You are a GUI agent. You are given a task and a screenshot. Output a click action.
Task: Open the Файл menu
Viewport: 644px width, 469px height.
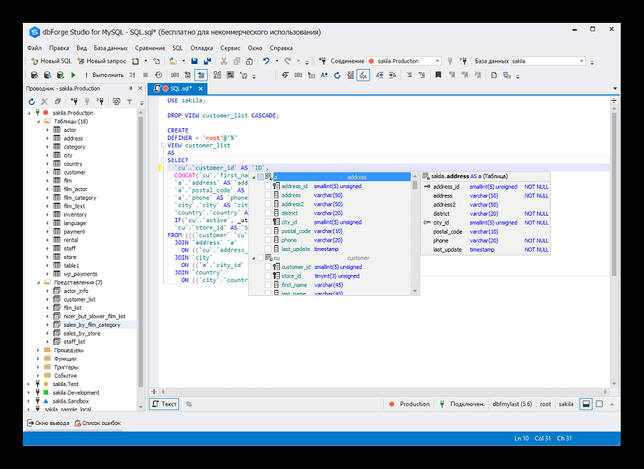[34, 48]
